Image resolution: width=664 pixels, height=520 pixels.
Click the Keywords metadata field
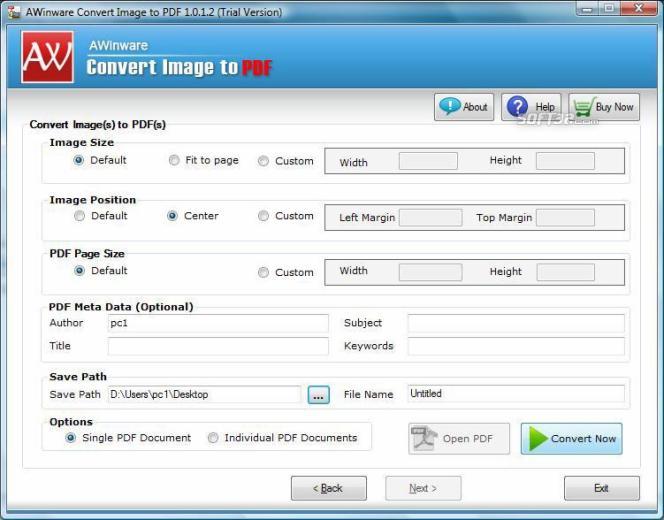click(516, 346)
